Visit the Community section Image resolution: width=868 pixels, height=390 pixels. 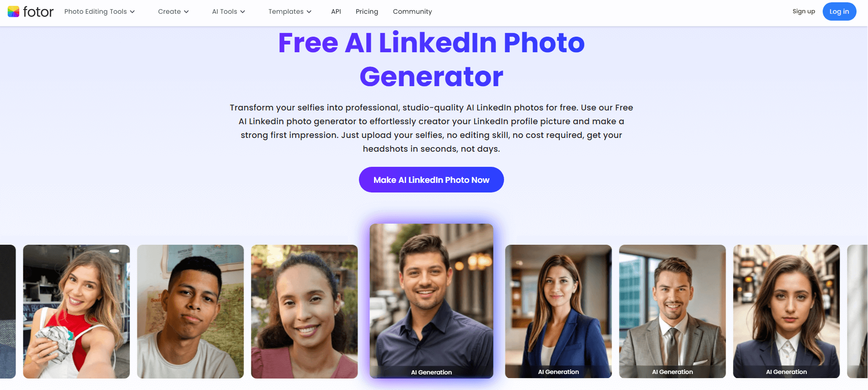[412, 11]
